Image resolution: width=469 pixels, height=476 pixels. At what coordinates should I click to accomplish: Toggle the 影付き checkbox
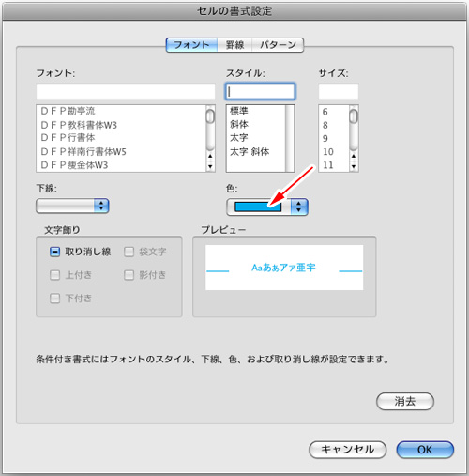(129, 275)
